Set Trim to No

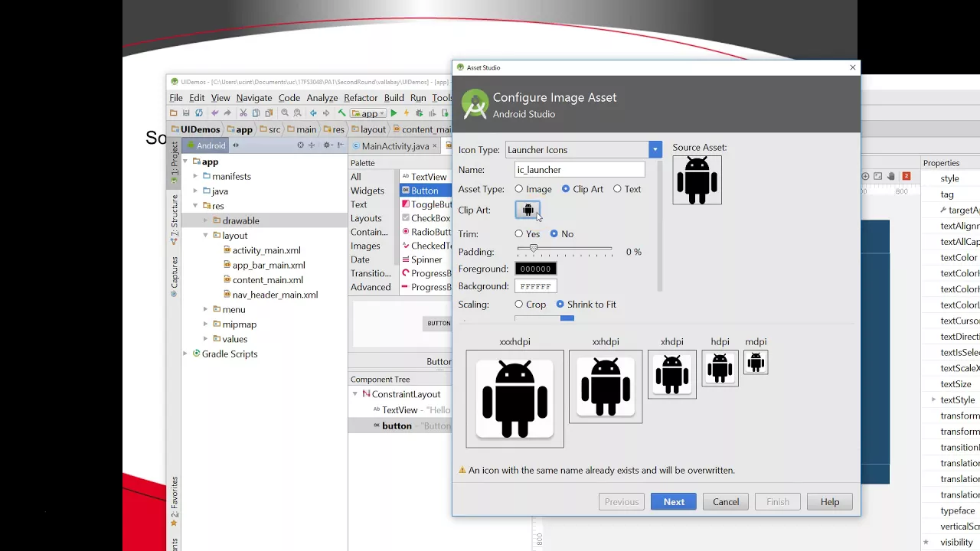click(x=562, y=234)
